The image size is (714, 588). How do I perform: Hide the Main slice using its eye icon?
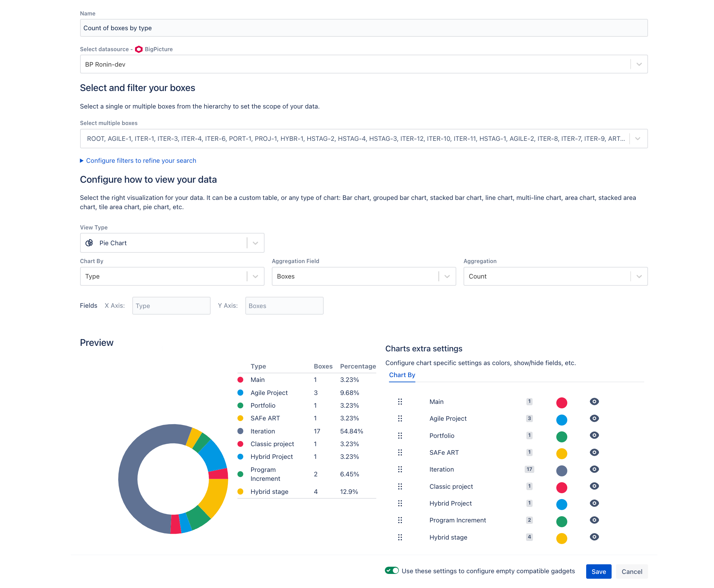[594, 402]
